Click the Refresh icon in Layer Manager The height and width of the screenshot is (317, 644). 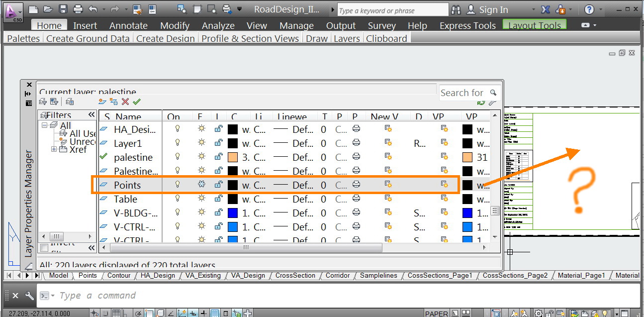[x=480, y=102]
